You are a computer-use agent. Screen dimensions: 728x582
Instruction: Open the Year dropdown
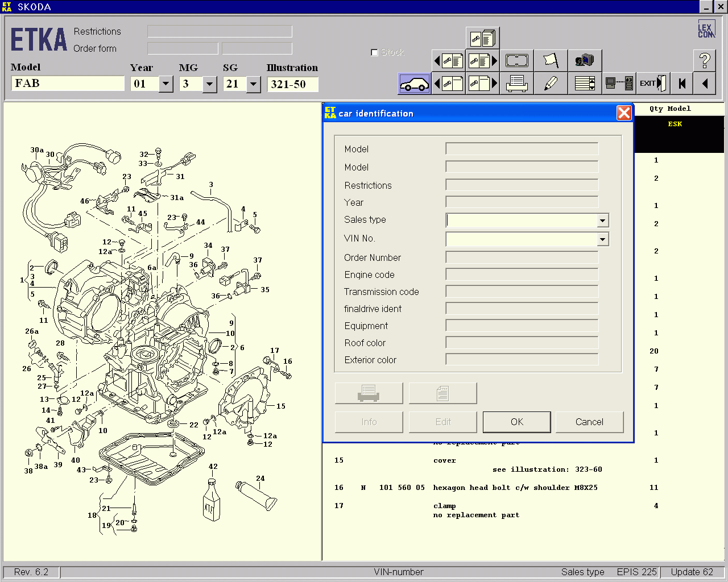tap(166, 84)
